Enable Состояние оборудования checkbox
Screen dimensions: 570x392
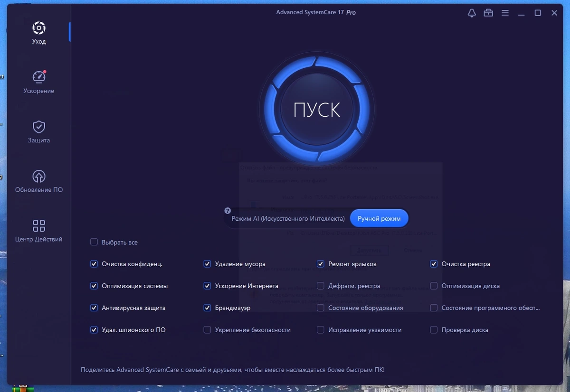pyautogui.click(x=321, y=308)
